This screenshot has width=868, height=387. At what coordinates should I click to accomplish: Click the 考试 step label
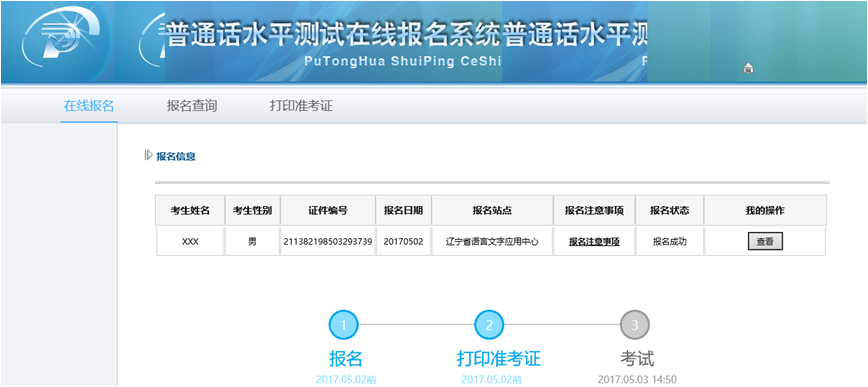637,359
